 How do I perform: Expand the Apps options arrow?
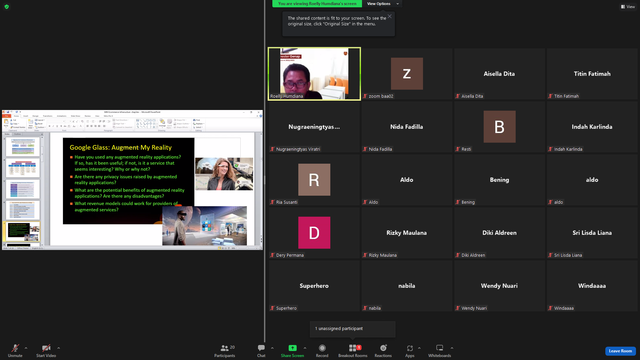419,348
